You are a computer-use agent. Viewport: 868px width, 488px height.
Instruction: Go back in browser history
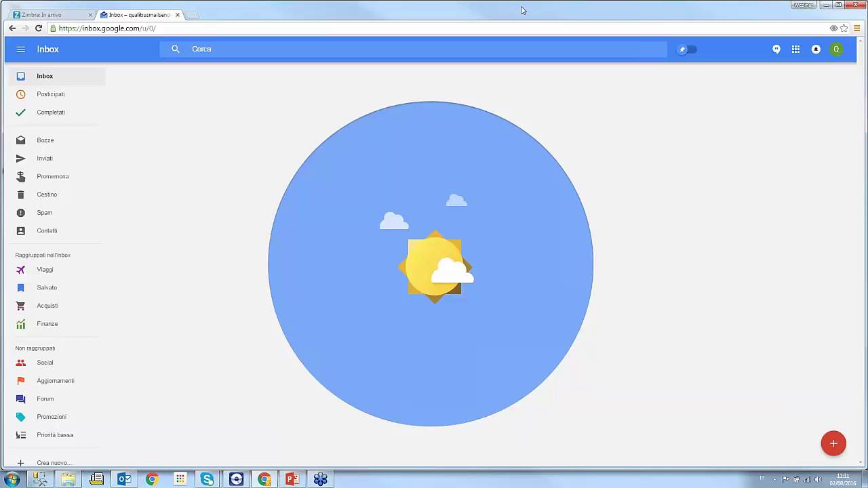tap(12, 28)
